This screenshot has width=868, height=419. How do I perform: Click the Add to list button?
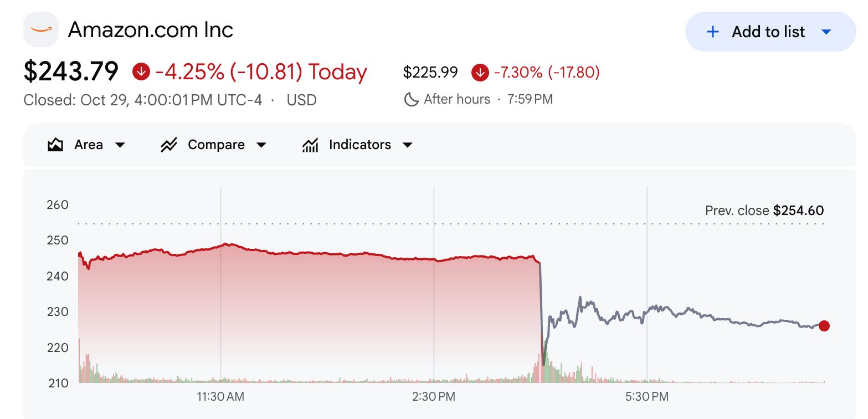(x=771, y=32)
